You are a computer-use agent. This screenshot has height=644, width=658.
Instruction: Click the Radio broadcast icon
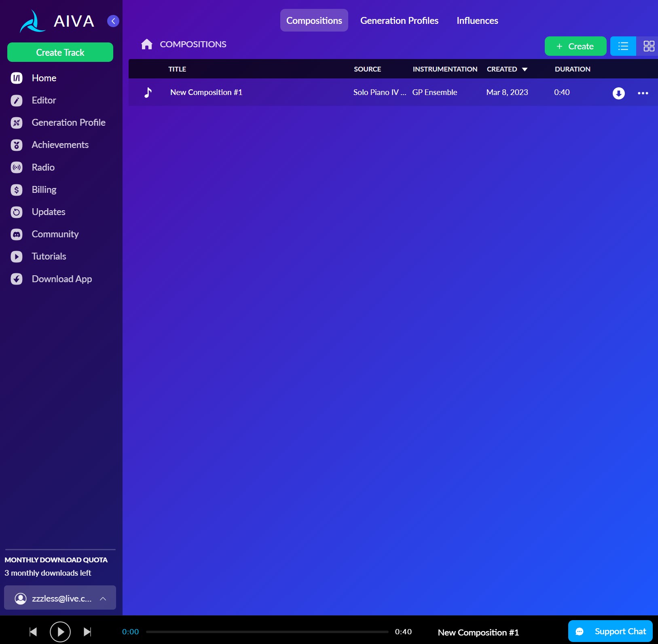coord(17,167)
